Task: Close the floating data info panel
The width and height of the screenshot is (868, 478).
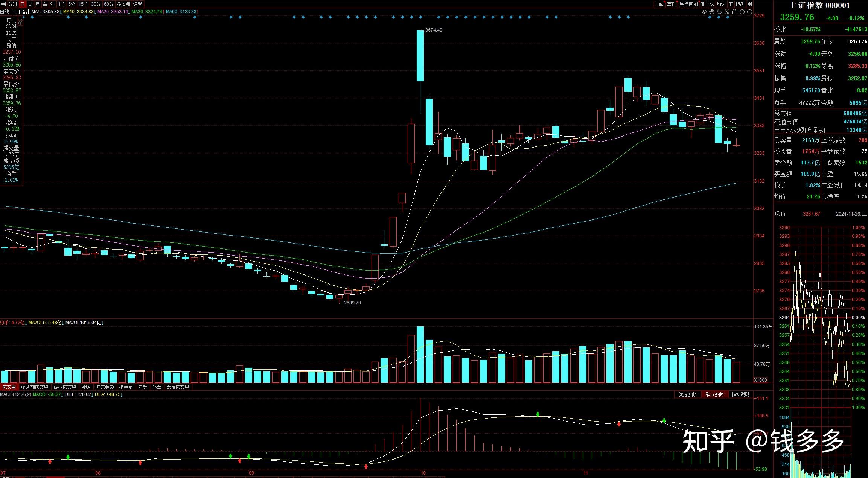Action: [x=20, y=18]
